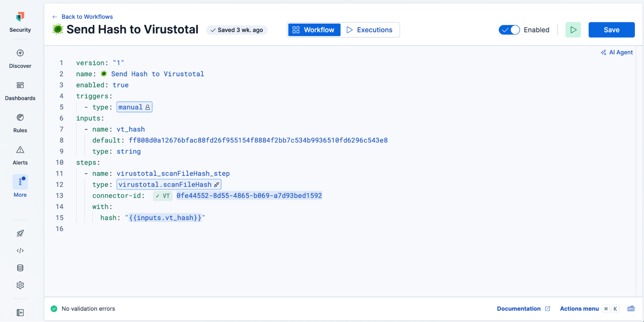Click the steps: key on line 10
Viewport: 644px width, 322px height.
pyautogui.click(x=88, y=163)
